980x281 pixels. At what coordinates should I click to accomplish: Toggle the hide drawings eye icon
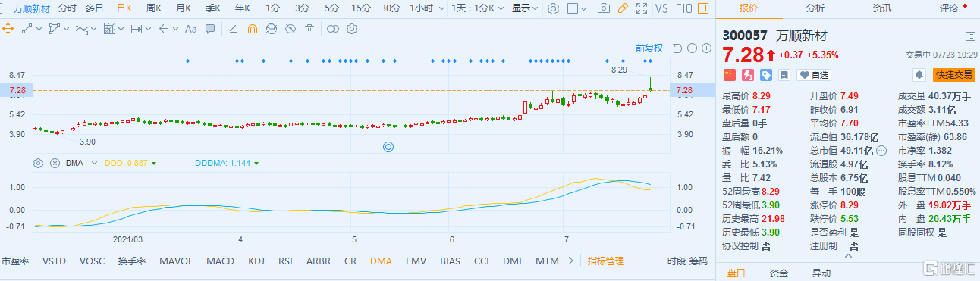[291, 29]
